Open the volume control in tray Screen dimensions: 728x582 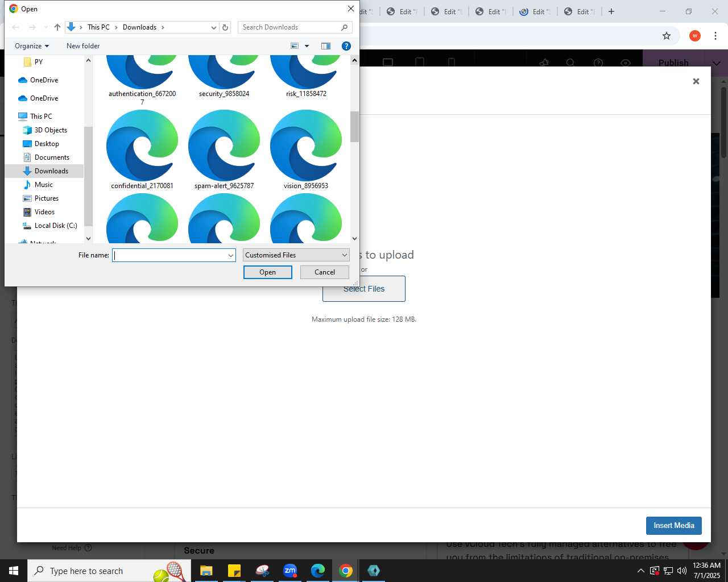682,571
